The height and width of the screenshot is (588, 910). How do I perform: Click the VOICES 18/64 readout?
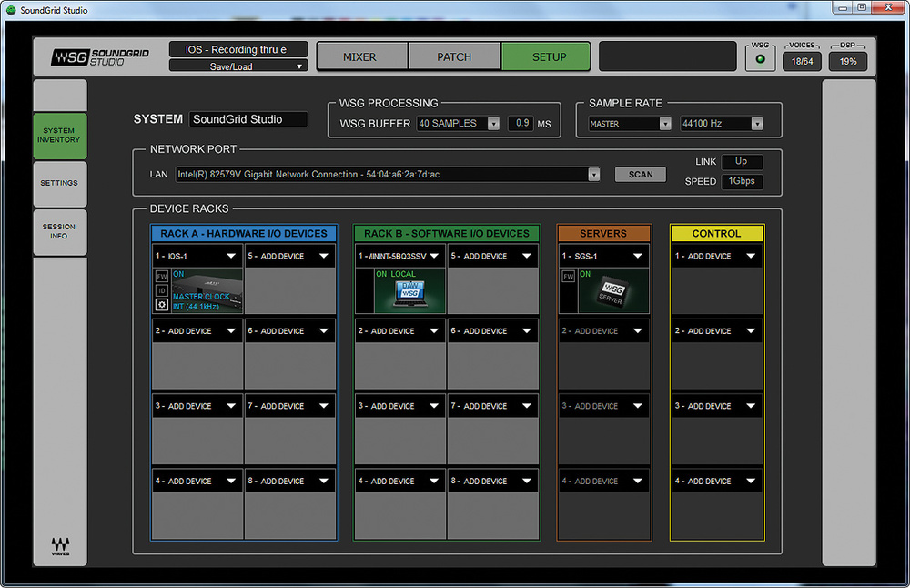coord(802,62)
